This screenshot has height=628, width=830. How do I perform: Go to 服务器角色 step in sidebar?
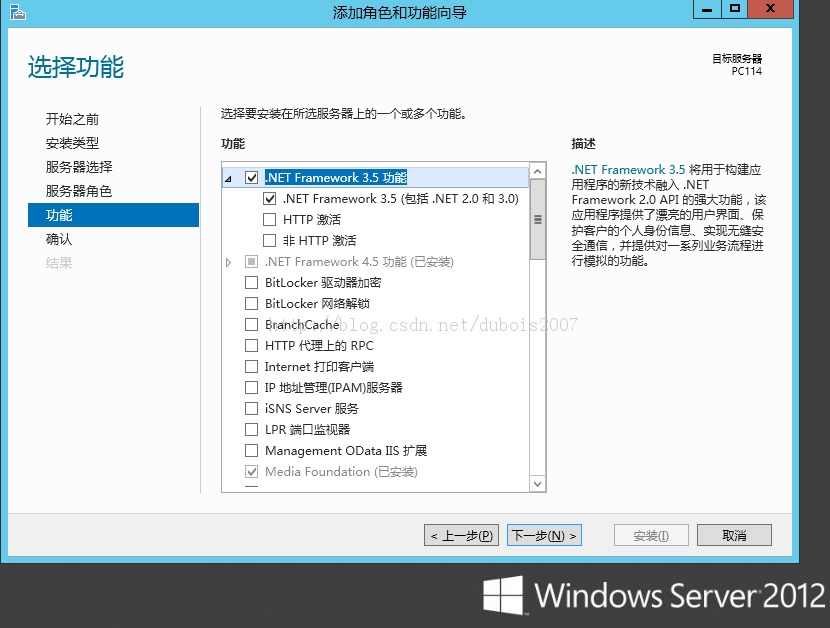coord(79,191)
